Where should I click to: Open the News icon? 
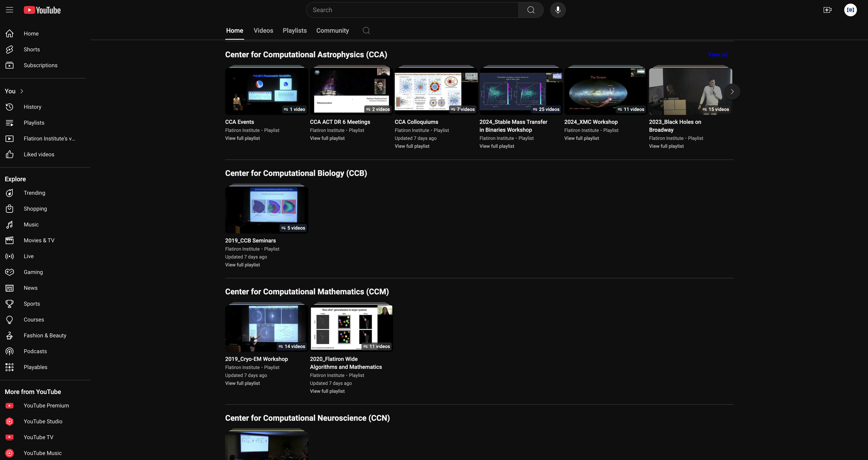[9, 288]
